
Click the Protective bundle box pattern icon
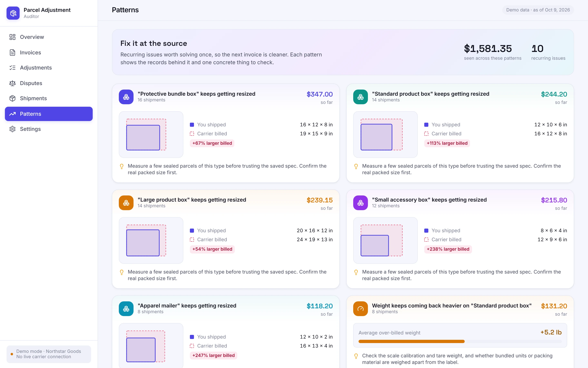tap(126, 97)
